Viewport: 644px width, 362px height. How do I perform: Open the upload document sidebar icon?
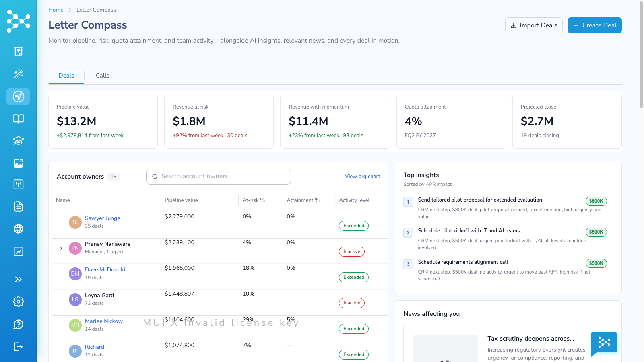18,51
